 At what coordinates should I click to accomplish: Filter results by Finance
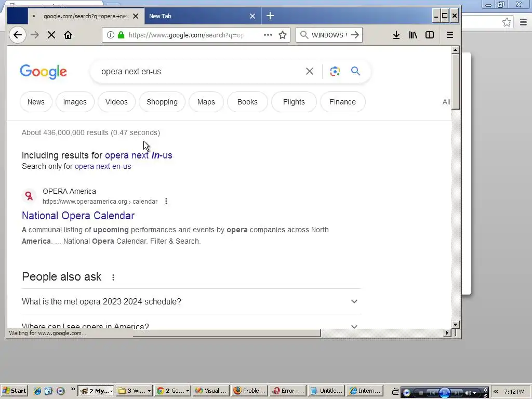(x=342, y=102)
